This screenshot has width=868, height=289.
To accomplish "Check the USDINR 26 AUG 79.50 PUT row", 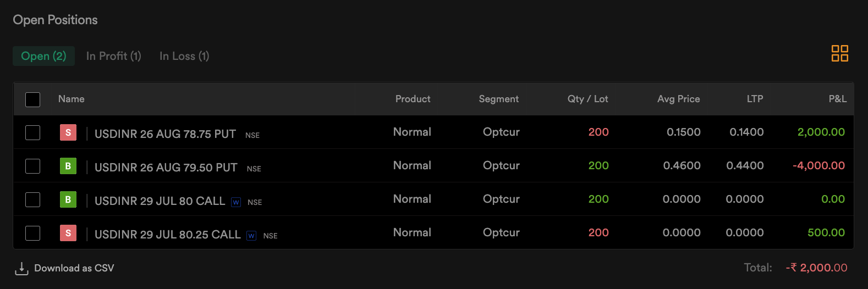I will 33,166.
